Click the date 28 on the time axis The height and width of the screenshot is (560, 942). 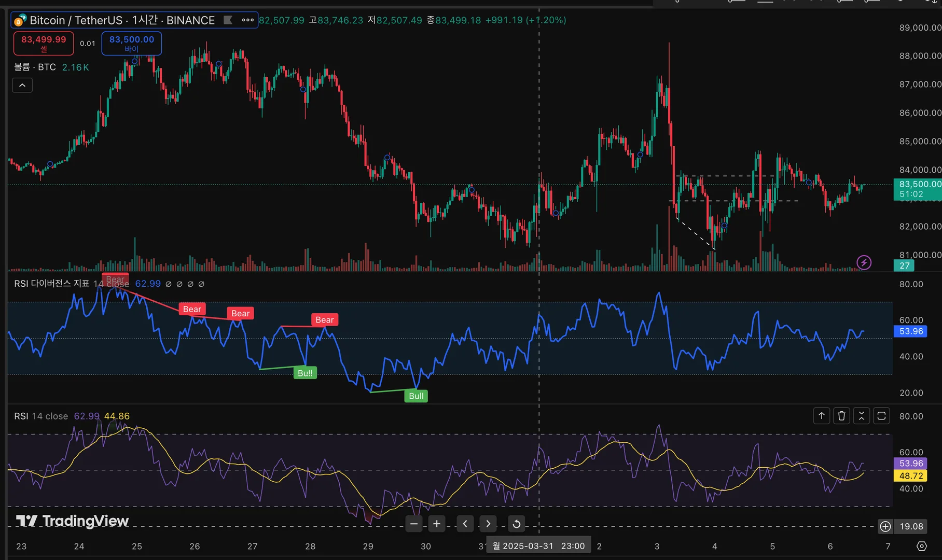(310, 546)
